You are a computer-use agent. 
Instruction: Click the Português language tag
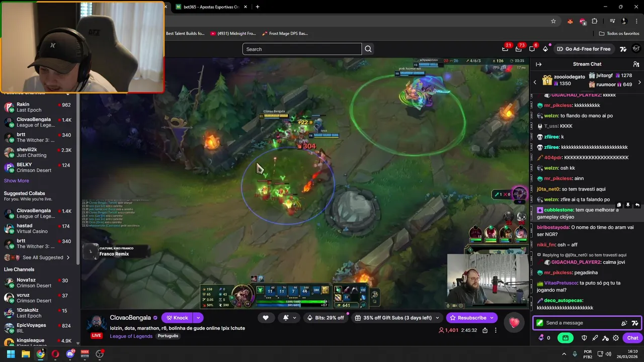click(168, 336)
